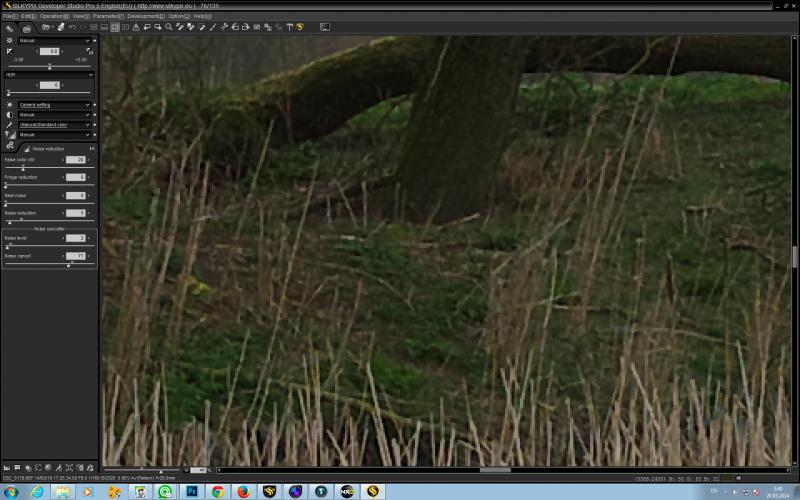Open the Operation menu
This screenshot has width=800, height=500.
(54, 16)
